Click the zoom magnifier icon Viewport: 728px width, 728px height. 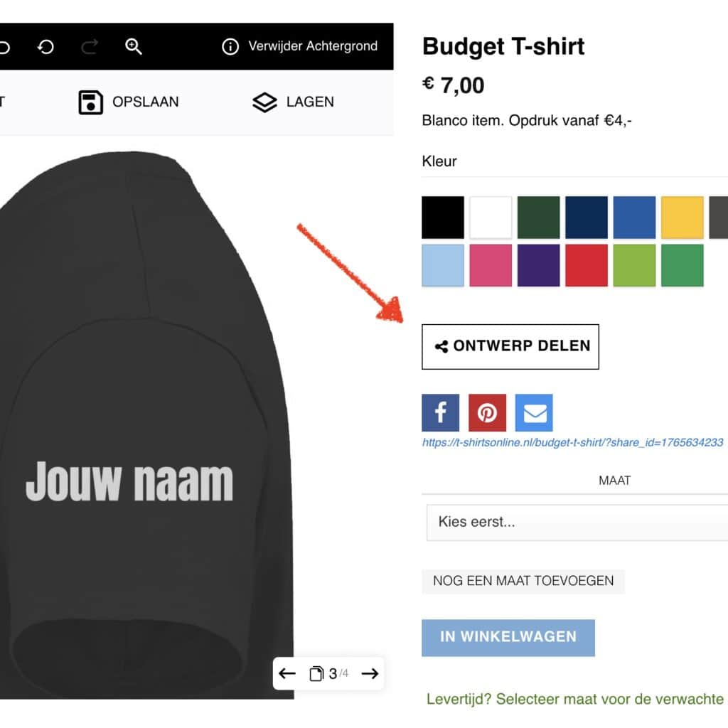(x=133, y=46)
